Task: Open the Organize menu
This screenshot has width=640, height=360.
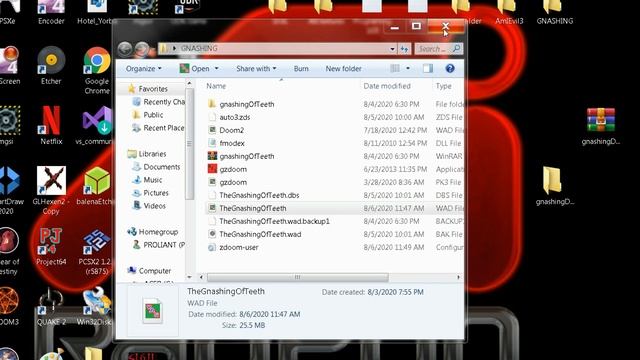Action: coord(143,69)
